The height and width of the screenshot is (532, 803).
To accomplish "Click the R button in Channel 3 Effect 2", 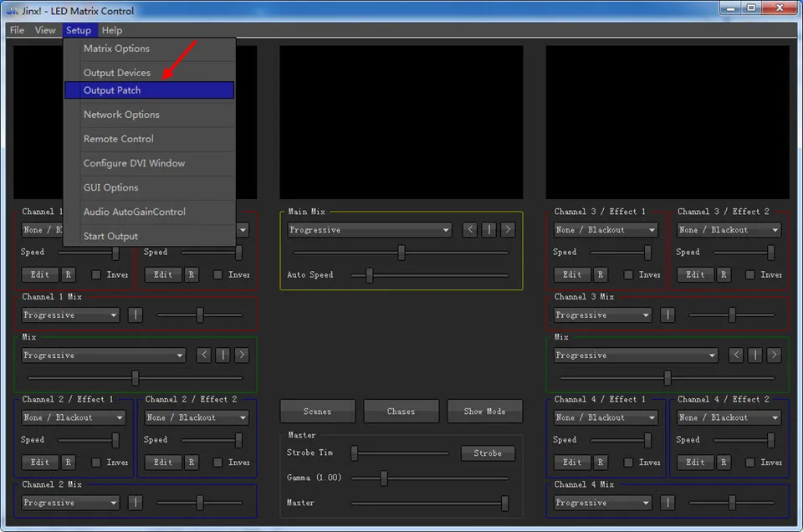I will 723,274.
